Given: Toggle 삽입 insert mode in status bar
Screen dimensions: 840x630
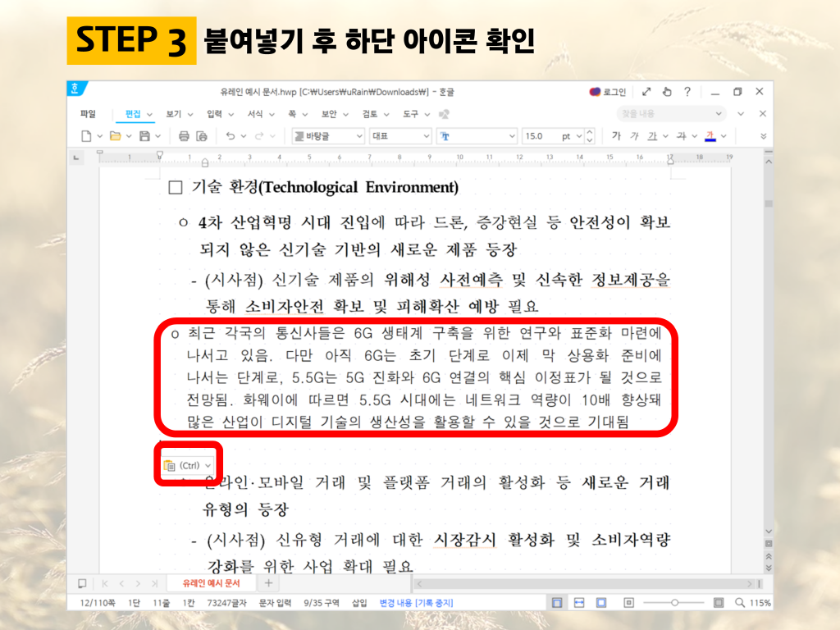Looking at the screenshot, I should point(359,603).
